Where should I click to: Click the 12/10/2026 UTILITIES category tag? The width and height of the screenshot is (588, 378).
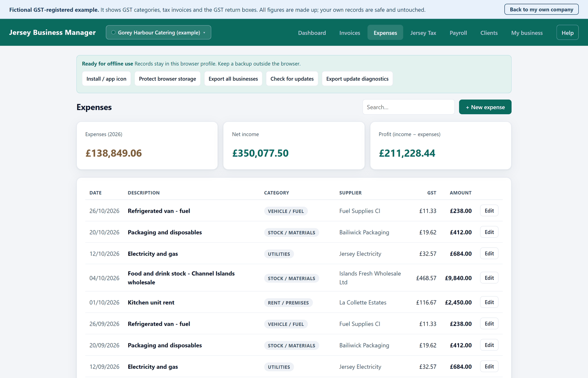pos(279,254)
